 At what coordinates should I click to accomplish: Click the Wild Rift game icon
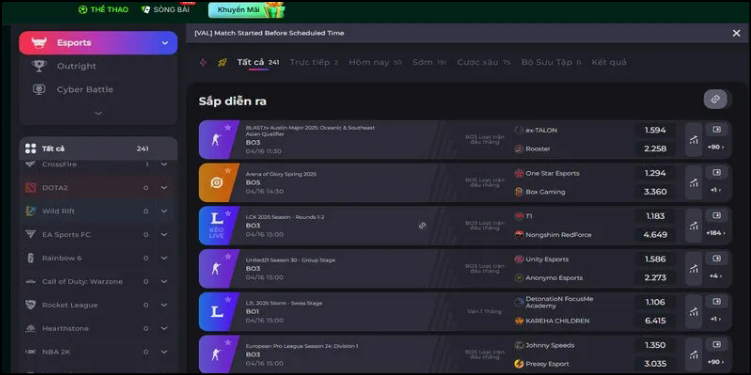tap(31, 211)
